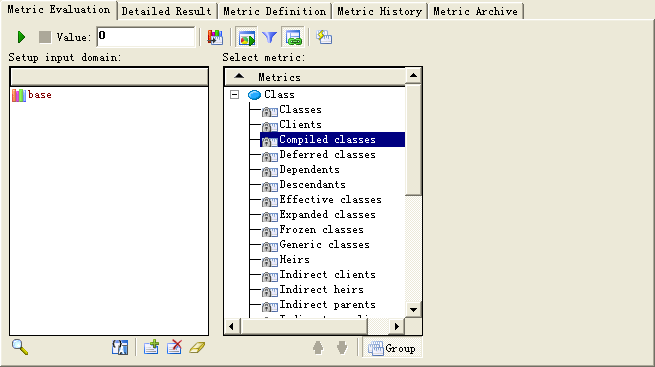Move selected metric up with arrow icon
This screenshot has width=655, height=367.
pyautogui.click(x=318, y=347)
